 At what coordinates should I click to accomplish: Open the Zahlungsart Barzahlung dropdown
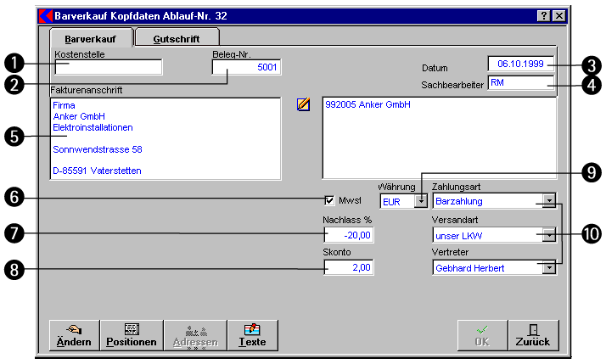[549, 202]
